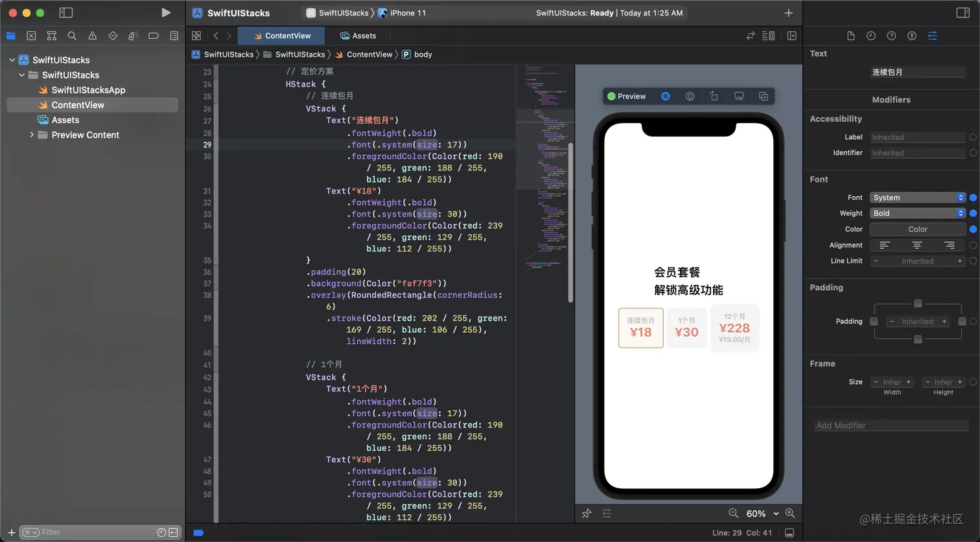Open the Library with plus button

click(789, 13)
